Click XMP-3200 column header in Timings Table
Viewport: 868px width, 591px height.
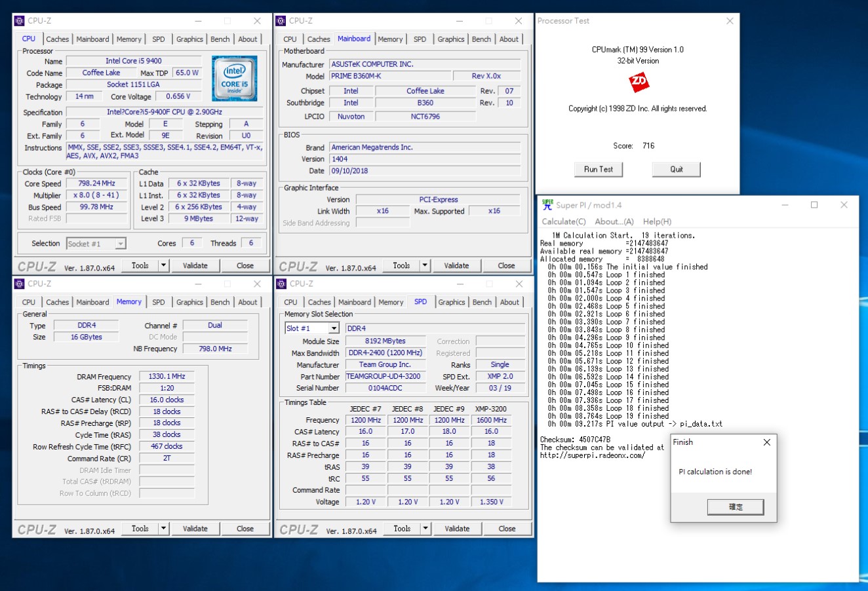[x=491, y=409]
